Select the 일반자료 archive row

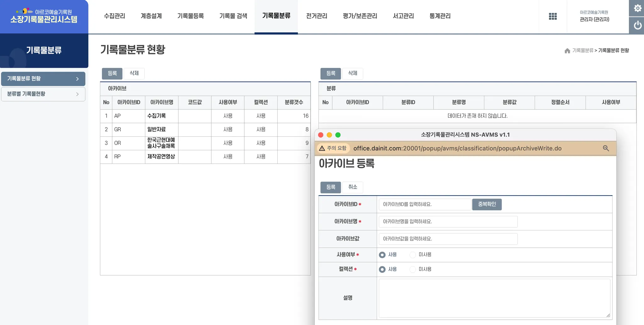[205, 129]
